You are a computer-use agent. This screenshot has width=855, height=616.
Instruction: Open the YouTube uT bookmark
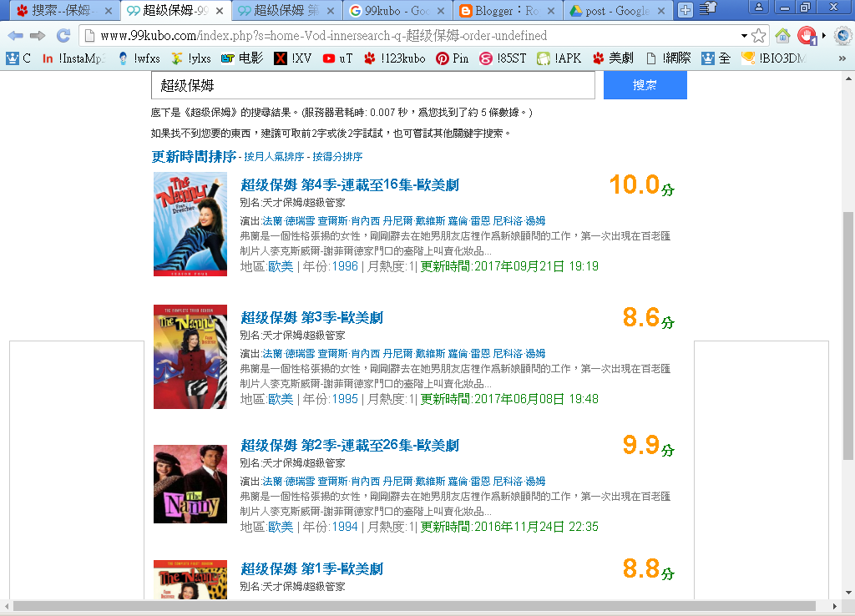(x=337, y=58)
